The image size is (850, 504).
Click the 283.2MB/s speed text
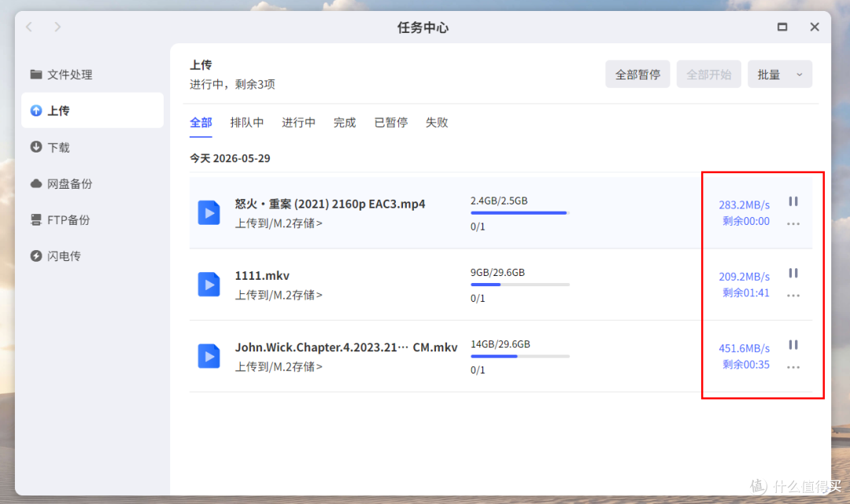click(745, 205)
